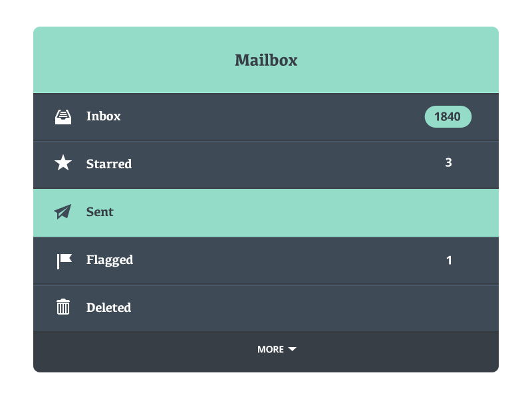This screenshot has width=532, height=399.
Task: Click the Flagged count showing 1
Action: pyautogui.click(x=449, y=259)
